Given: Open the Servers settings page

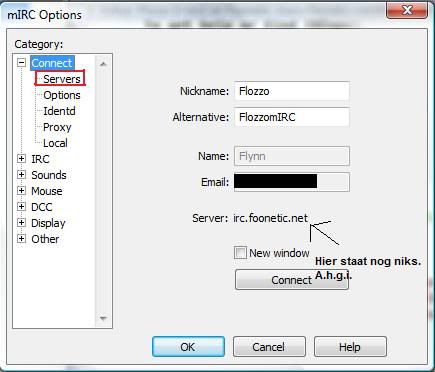Looking at the screenshot, I should coord(62,79).
